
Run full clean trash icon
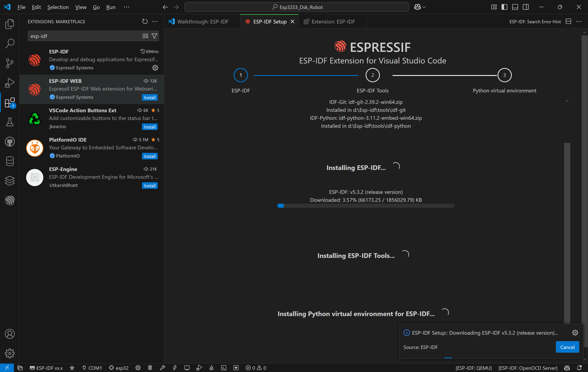pyautogui.click(x=150, y=368)
